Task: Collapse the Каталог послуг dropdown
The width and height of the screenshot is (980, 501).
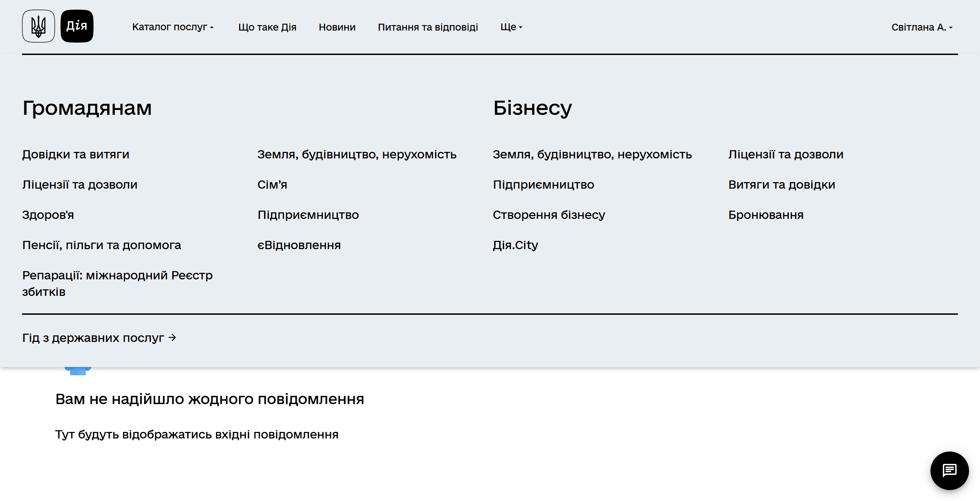Action: 173,27
